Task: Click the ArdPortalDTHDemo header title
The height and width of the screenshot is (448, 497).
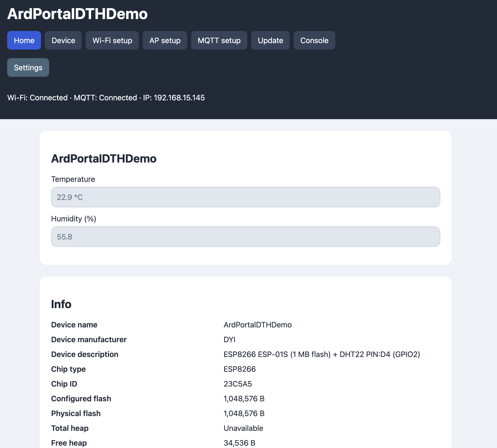Action: (x=77, y=14)
